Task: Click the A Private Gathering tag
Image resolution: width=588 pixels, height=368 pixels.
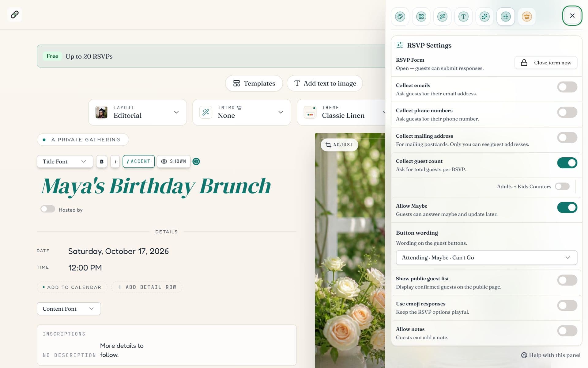Action: [83, 140]
